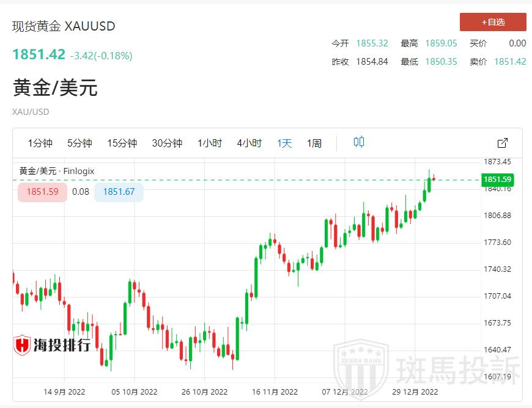The width and height of the screenshot is (532, 408).
Task: Choose the 15分钟 chart interval
Action: (x=122, y=143)
